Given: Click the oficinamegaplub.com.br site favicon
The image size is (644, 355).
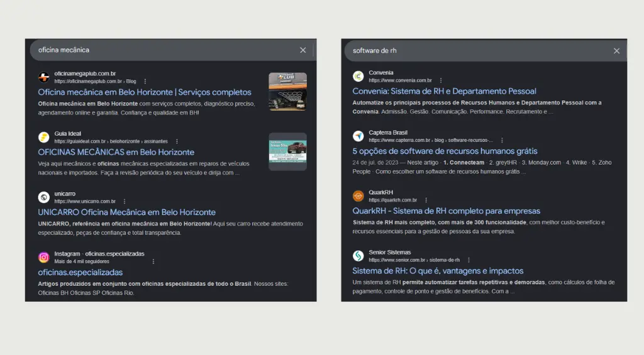Looking at the screenshot, I should 44,77.
